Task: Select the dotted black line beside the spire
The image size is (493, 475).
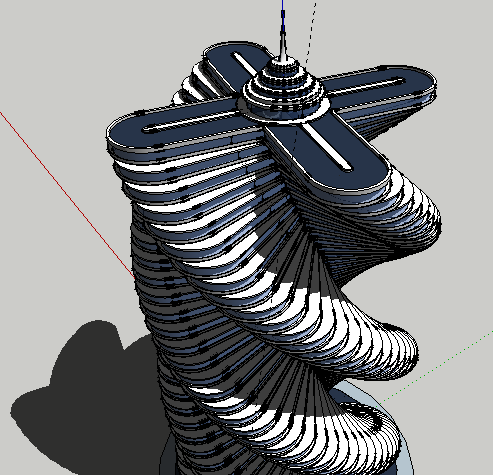Action: click(x=310, y=33)
